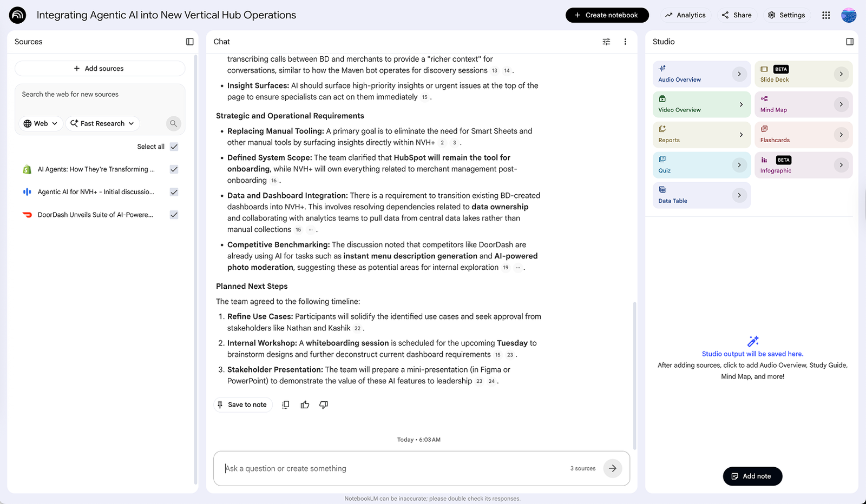The height and width of the screenshot is (504, 866).
Task: Open Google apps grid icon
Action: tap(826, 15)
